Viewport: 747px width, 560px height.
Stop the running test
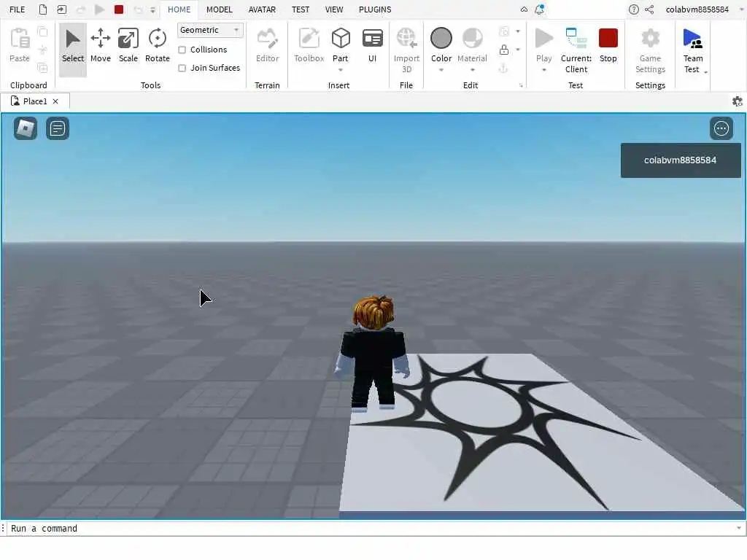[608, 46]
